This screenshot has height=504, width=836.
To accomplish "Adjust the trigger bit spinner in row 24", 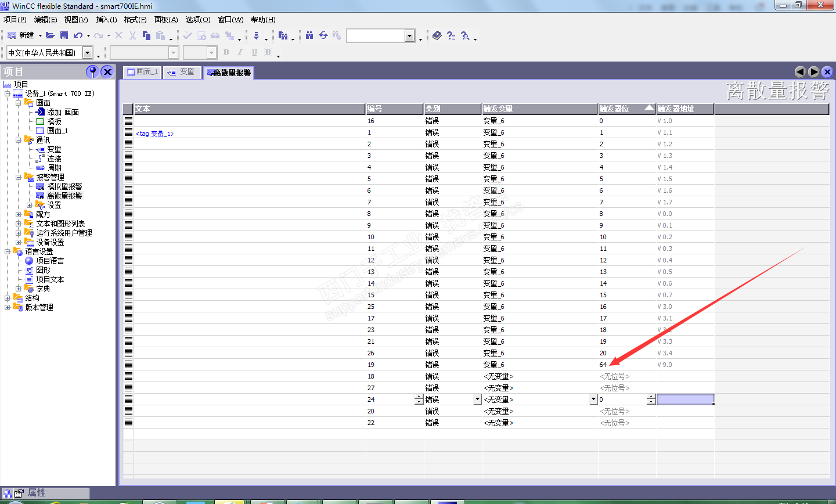I will pyautogui.click(x=651, y=399).
